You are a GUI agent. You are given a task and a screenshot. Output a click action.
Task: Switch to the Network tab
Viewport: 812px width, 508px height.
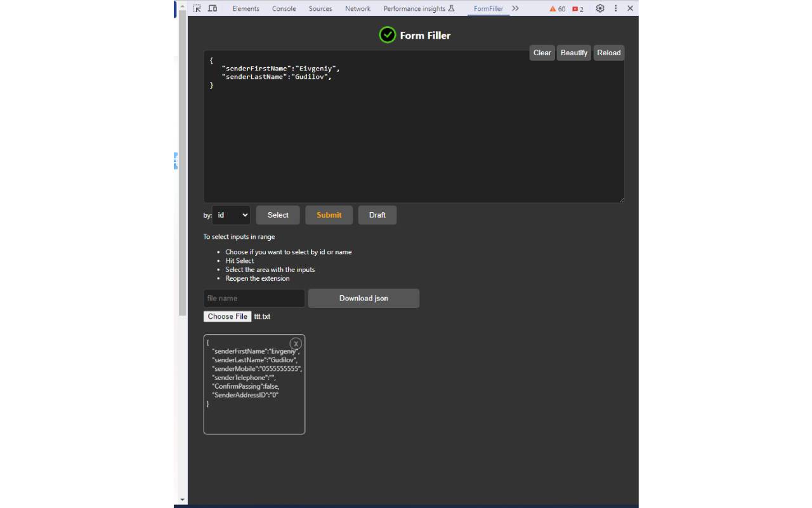pyautogui.click(x=358, y=8)
